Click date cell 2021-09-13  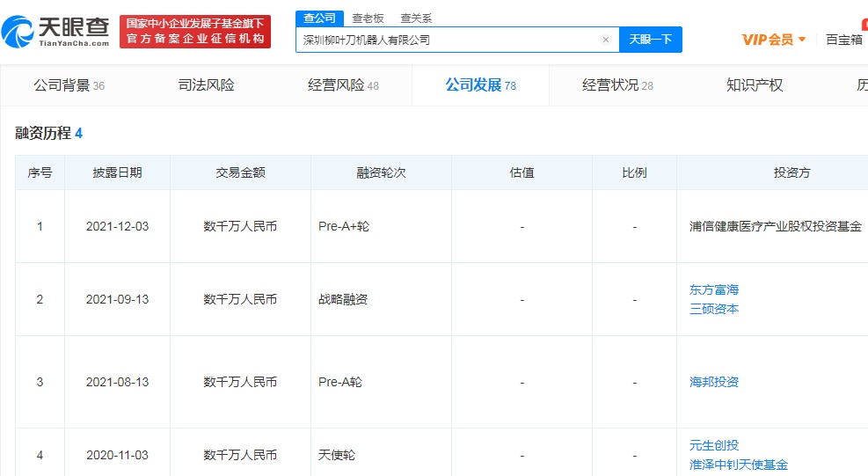[117, 299]
